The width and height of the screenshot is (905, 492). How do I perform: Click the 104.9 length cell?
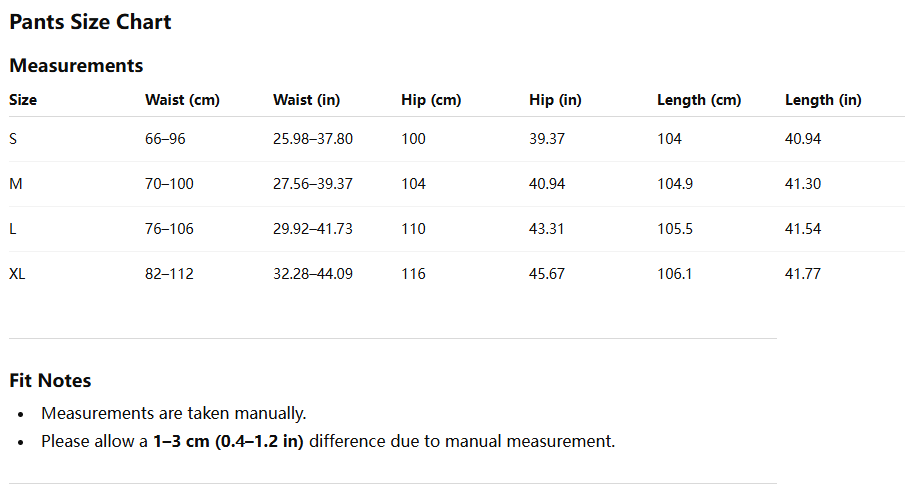point(675,184)
